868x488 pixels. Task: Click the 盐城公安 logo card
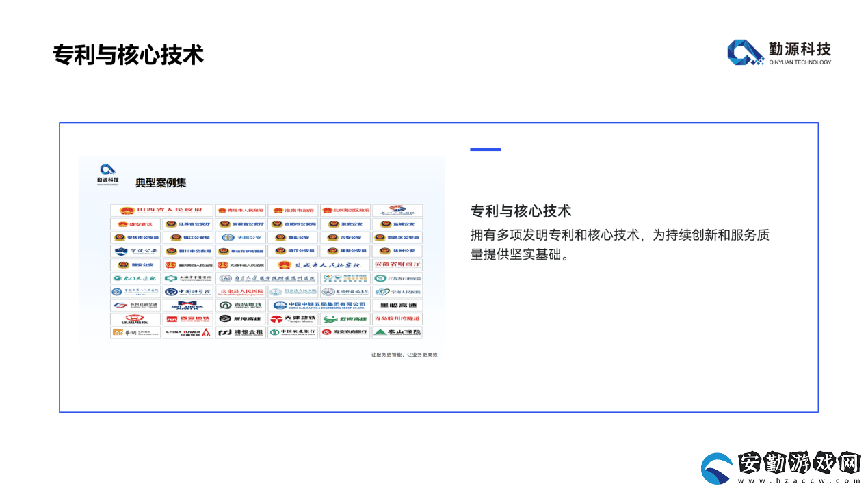397,224
